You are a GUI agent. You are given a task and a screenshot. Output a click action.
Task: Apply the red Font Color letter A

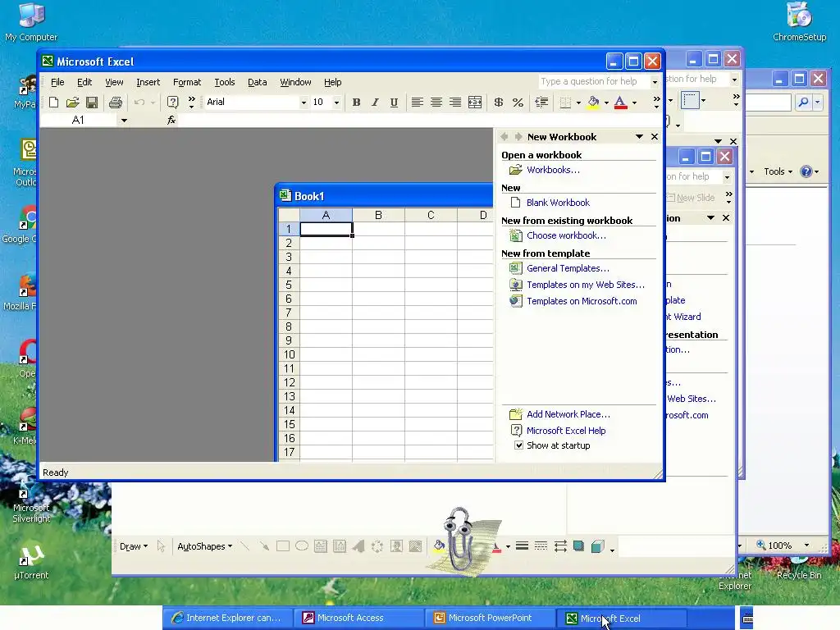click(620, 103)
